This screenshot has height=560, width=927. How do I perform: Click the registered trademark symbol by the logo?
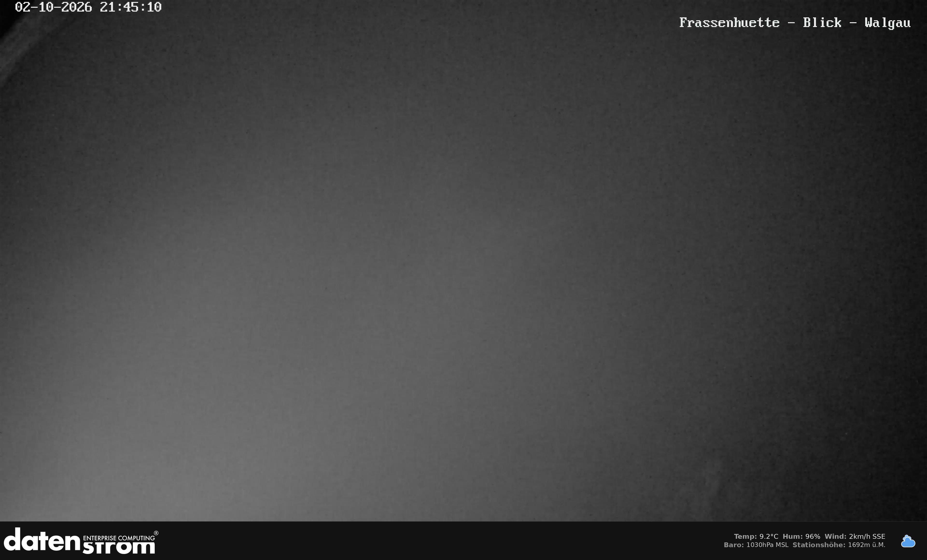(x=156, y=533)
